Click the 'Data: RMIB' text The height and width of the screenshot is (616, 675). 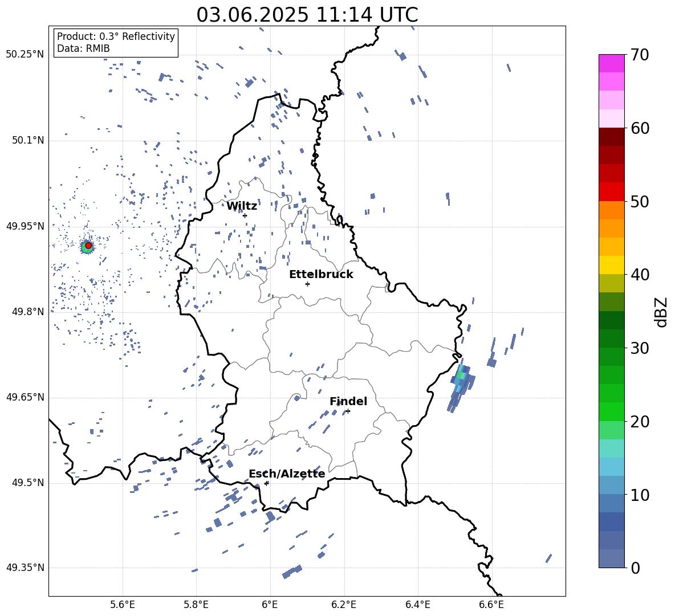pos(83,48)
